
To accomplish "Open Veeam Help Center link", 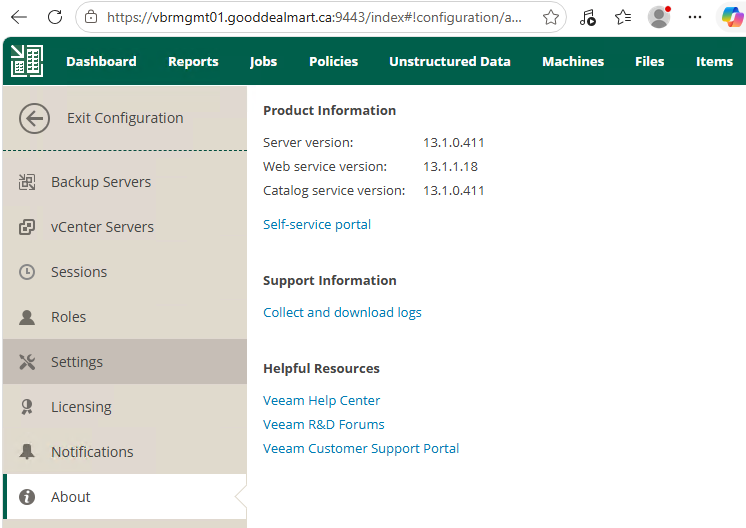I will pyautogui.click(x=322, y=401).
